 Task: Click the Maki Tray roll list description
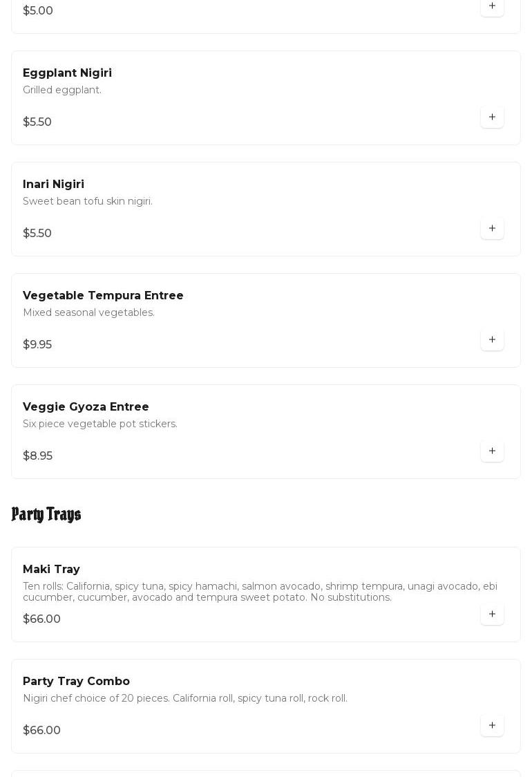(x=260, y=592)
